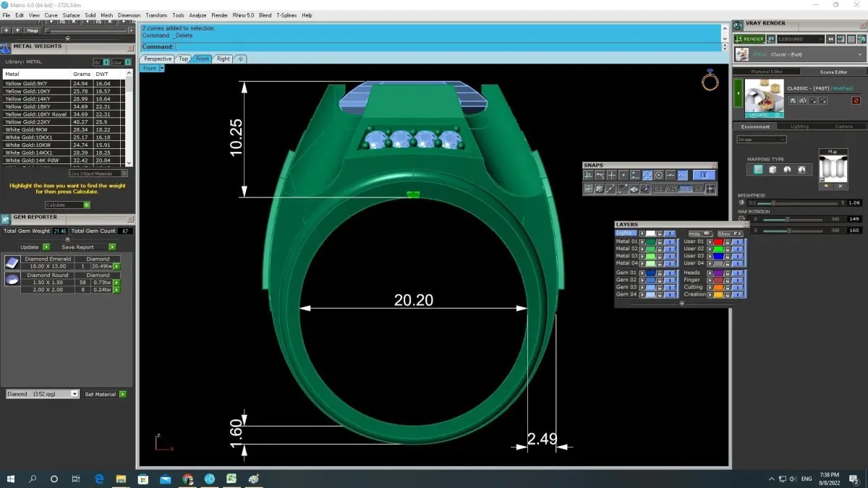
Task: Click the UPDATE button under the render preview
Action: click(764, 114)
